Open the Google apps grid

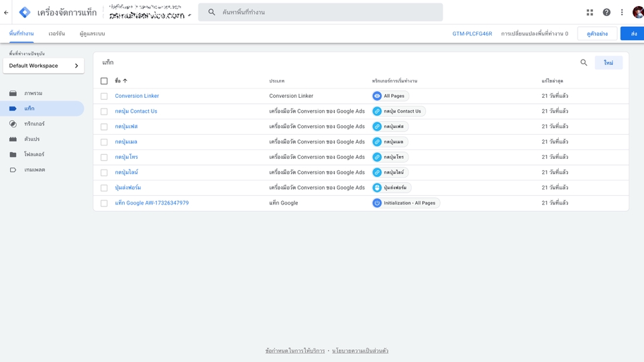(590, 12)
